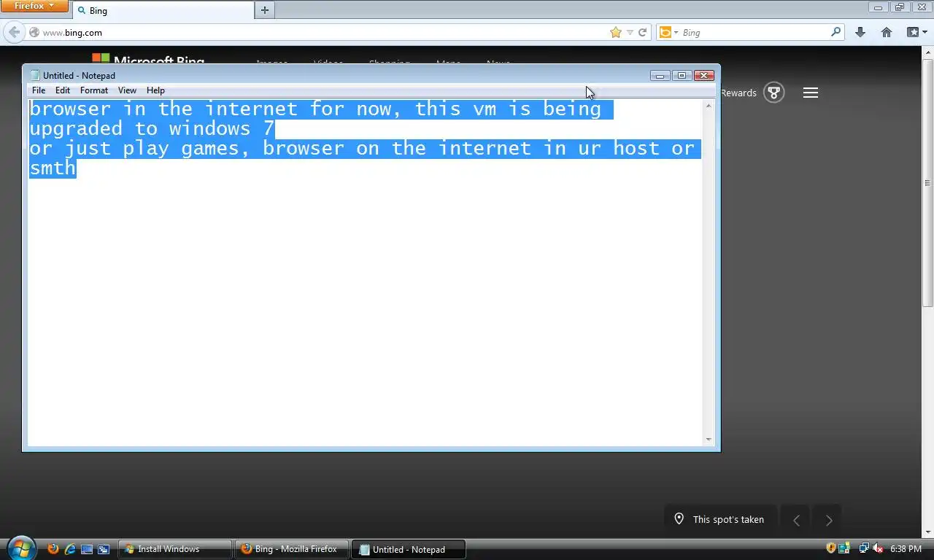Click 'upgraded to windows 7' text line
The width and height of the screenshot is (934, 560).
point(152,129)
